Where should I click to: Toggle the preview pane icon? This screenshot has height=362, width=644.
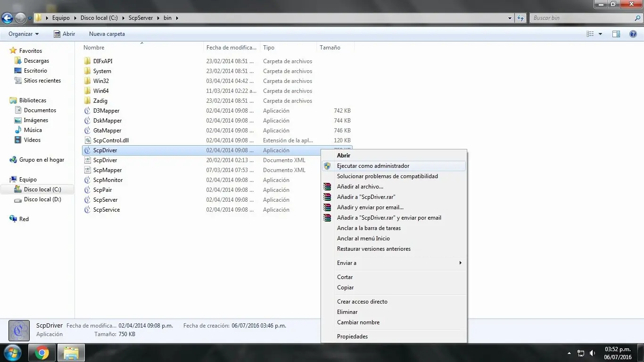[616, 34]
